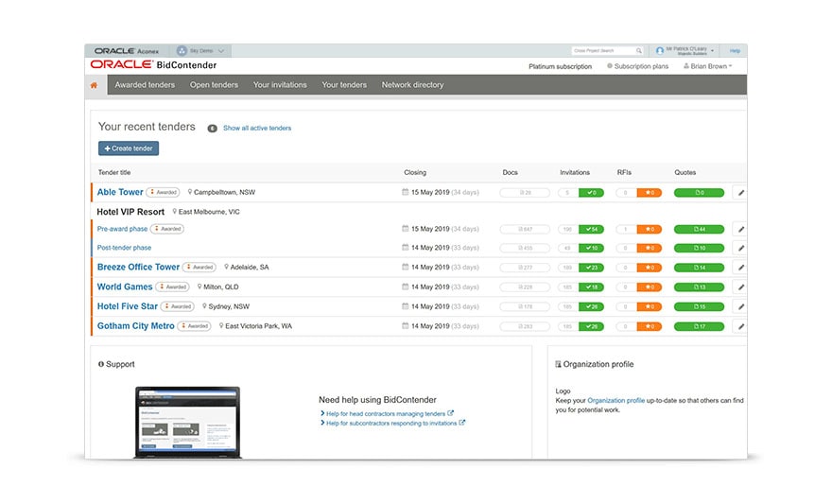Click the Closing column header

(x=415, y=172)
